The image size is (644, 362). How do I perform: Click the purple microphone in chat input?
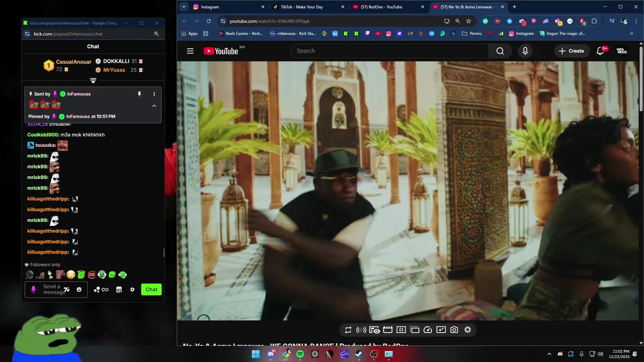click(34, 290)
